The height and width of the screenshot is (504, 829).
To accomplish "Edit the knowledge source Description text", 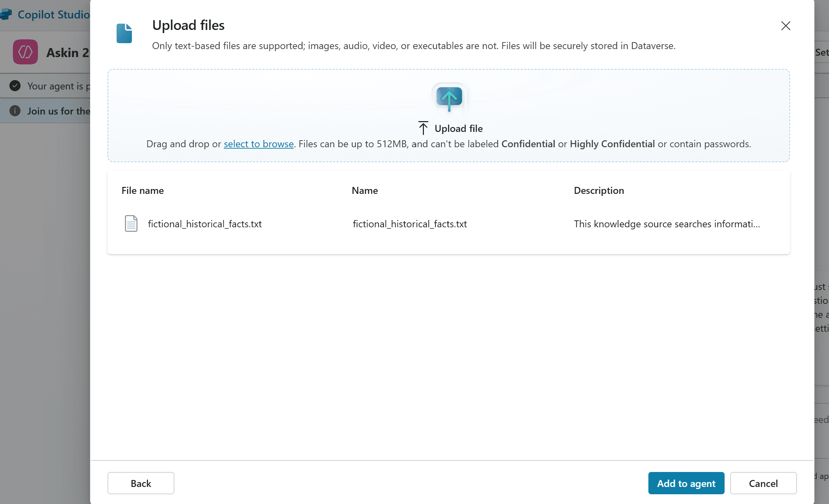I will 666,224.
